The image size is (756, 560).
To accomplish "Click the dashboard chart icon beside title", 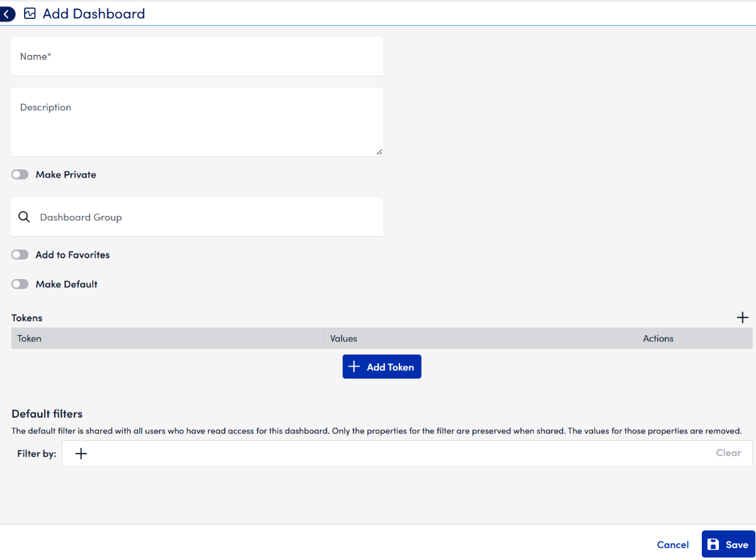I will point(30,14).
